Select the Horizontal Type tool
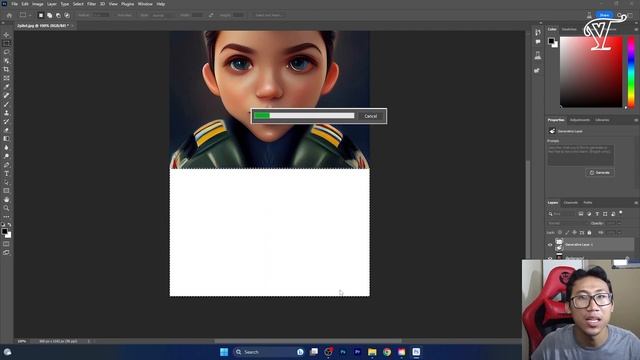The height and width of the screenshot is (360, 640). (x=6, y=173)
